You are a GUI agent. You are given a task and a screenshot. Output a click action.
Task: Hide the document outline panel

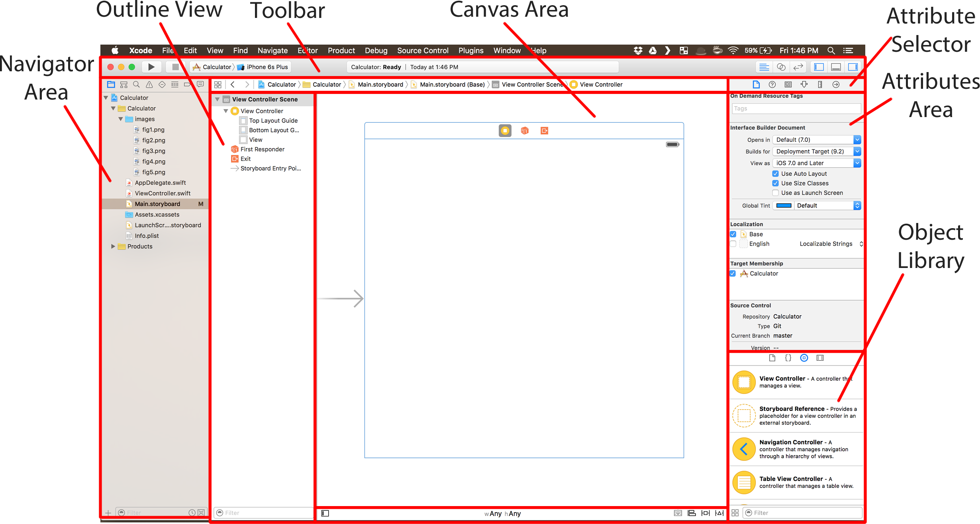(x=325, y=513)
